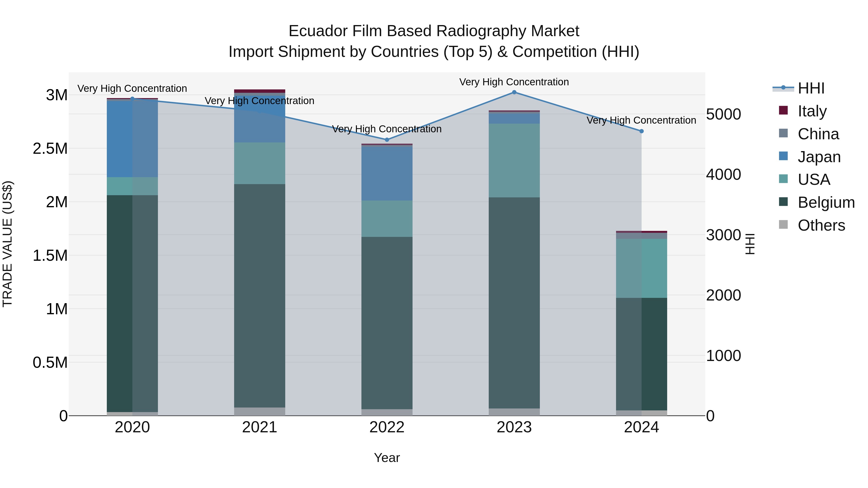868x488 pixels.
Task: Click the 2024 HHI line marker
Action: click(642, 131)
